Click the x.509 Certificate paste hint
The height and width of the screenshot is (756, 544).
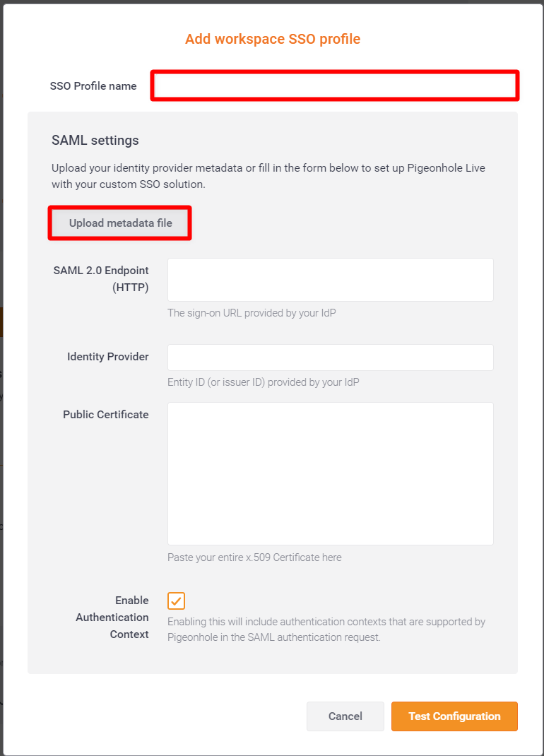point(254,557)
